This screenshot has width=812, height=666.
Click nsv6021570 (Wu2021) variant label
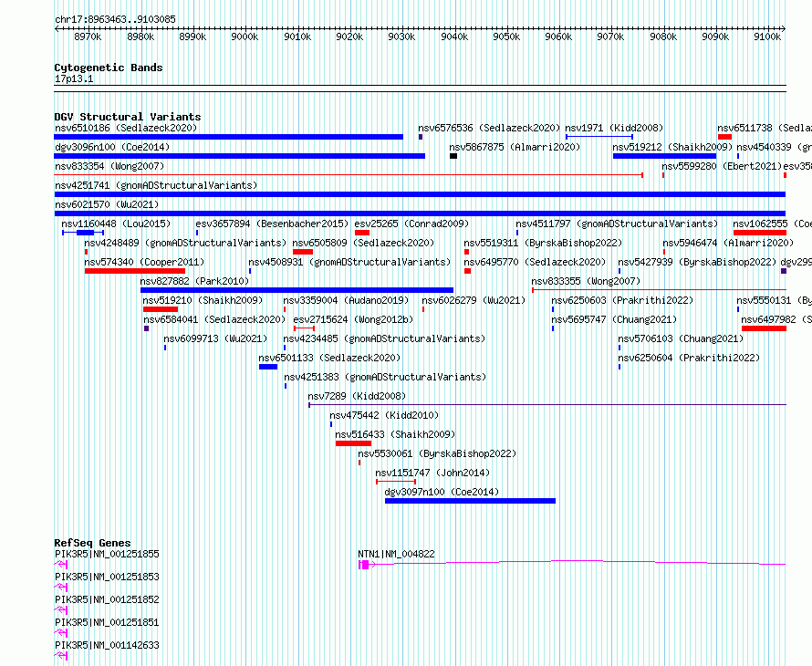[107, 204]
